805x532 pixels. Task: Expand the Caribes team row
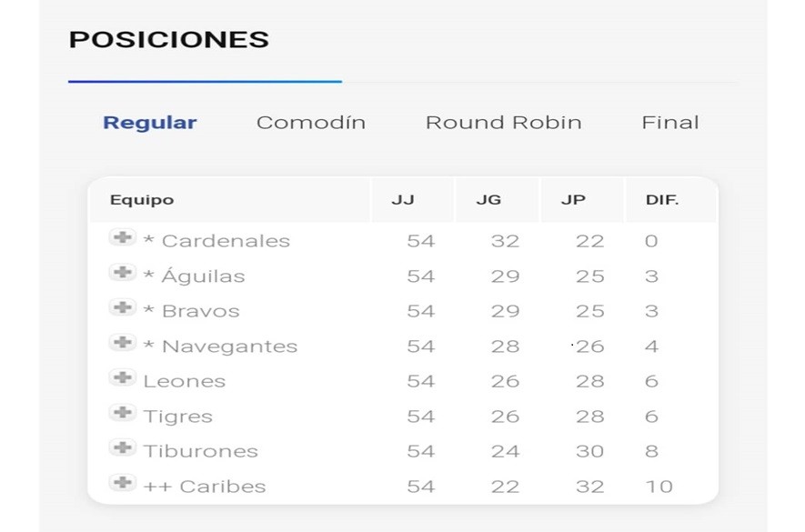(122, 486)
